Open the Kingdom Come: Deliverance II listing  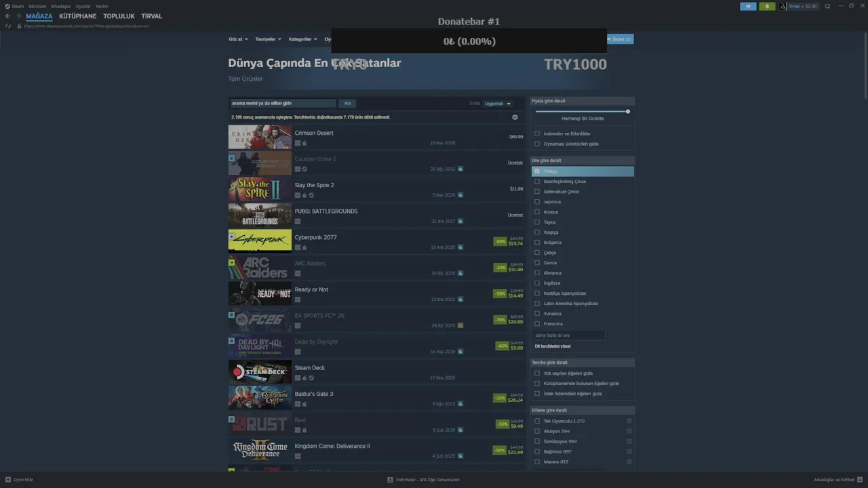pyautogui.click(x=376, y=450)
